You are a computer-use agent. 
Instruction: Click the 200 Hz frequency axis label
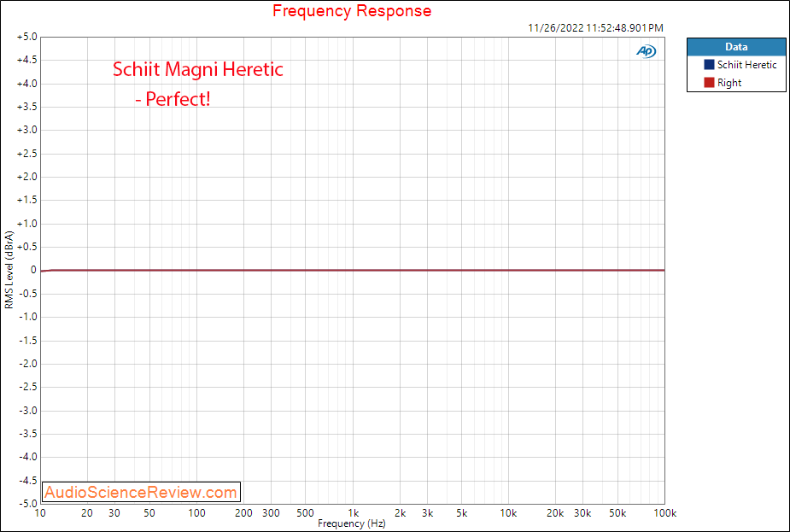(x=243, y=513)
